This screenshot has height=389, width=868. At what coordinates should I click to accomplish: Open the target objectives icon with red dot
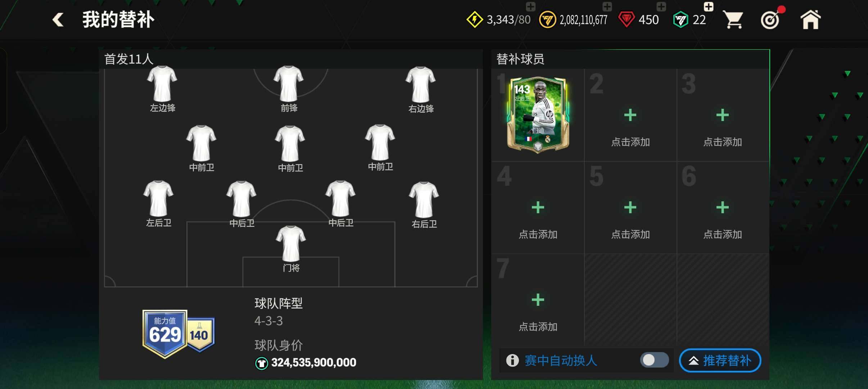771,19
